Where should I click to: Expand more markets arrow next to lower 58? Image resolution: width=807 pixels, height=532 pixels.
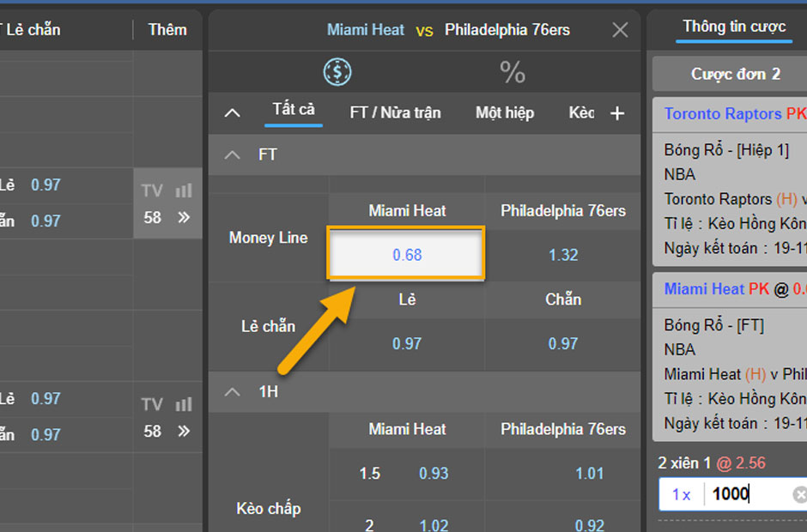coord(184,431)
